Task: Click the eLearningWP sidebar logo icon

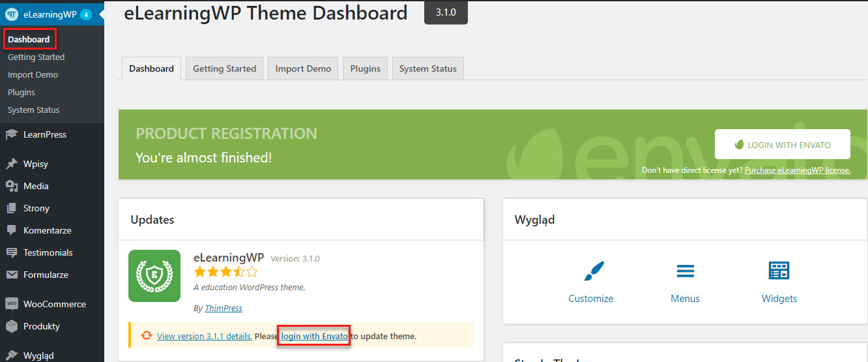Action: coord(12,14)
